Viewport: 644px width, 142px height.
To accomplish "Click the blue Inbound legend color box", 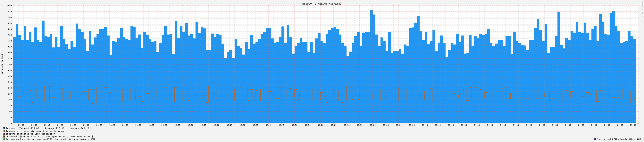I will (4, 128).
